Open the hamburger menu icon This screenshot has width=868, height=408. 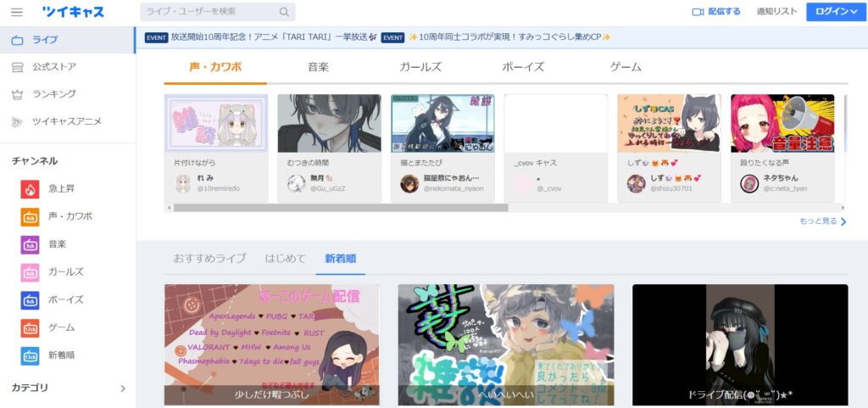point(17,12)
